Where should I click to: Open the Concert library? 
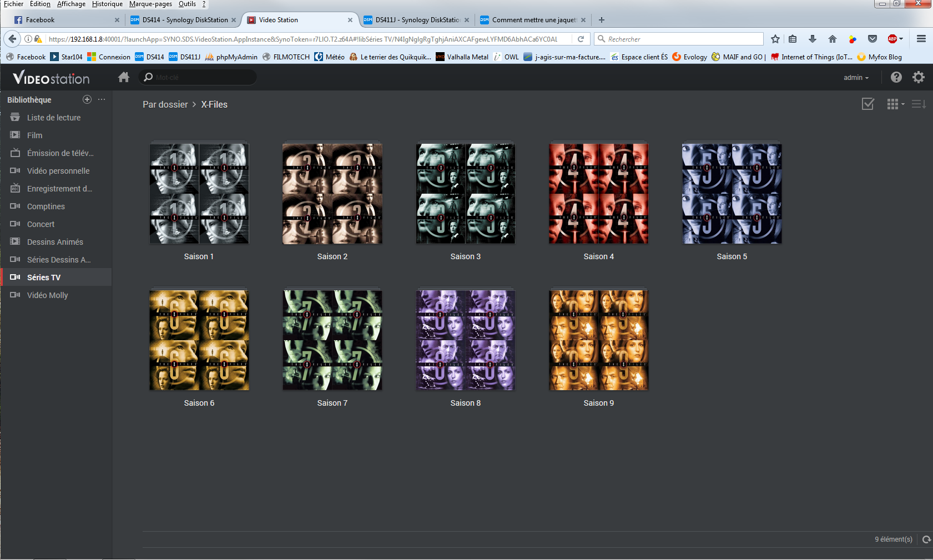point(56,224)
